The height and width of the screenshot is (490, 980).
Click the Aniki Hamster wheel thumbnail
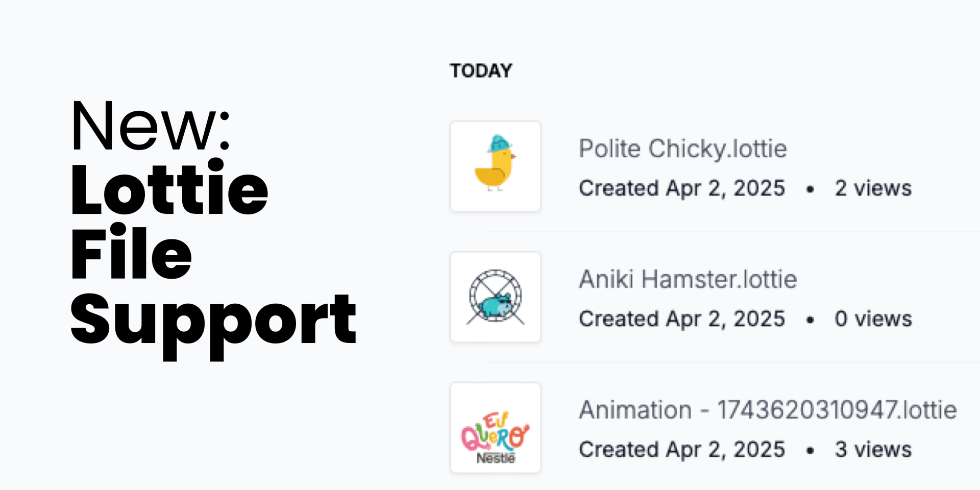(495, 296)
